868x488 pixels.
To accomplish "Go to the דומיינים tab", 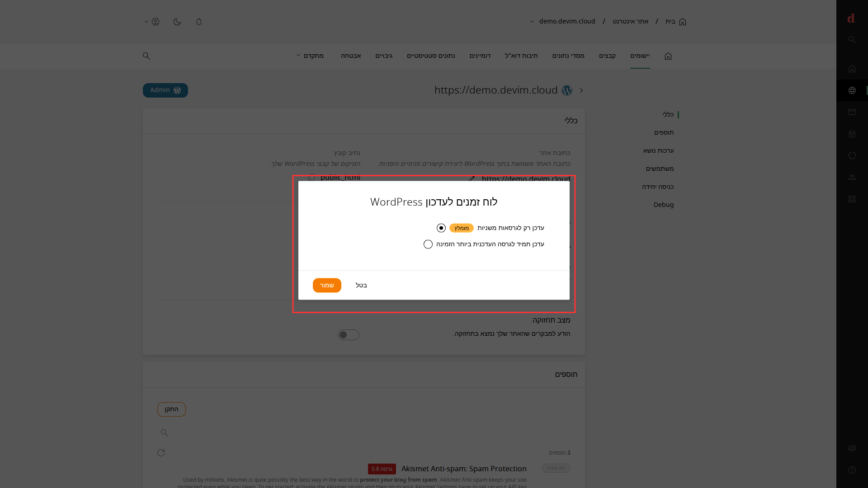I will coord(480,56).
